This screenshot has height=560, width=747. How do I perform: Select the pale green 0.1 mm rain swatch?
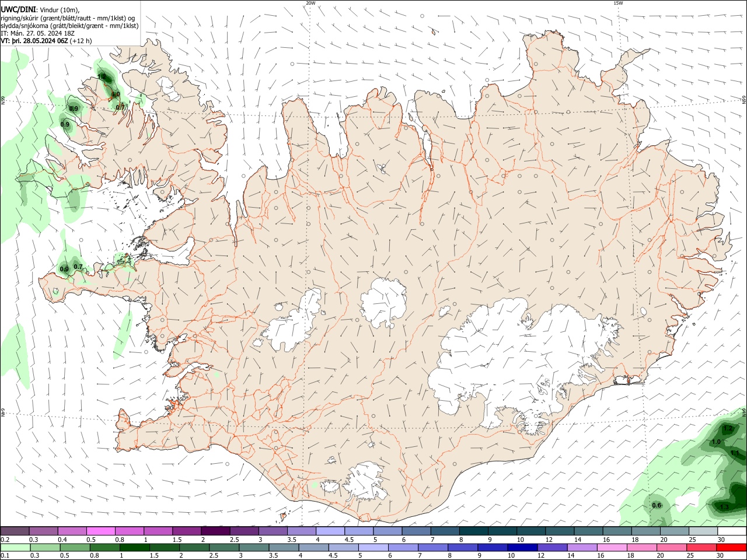click(15, 547)
